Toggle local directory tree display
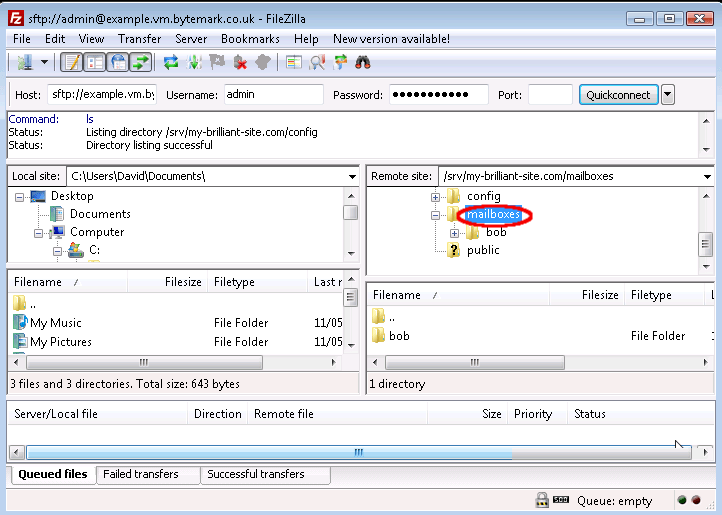 (95, 62)
